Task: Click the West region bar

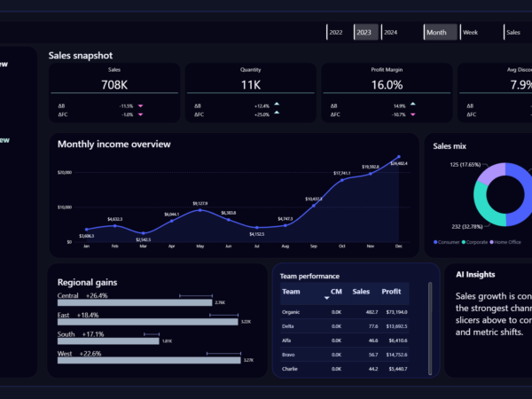Action: coord(149,360)
